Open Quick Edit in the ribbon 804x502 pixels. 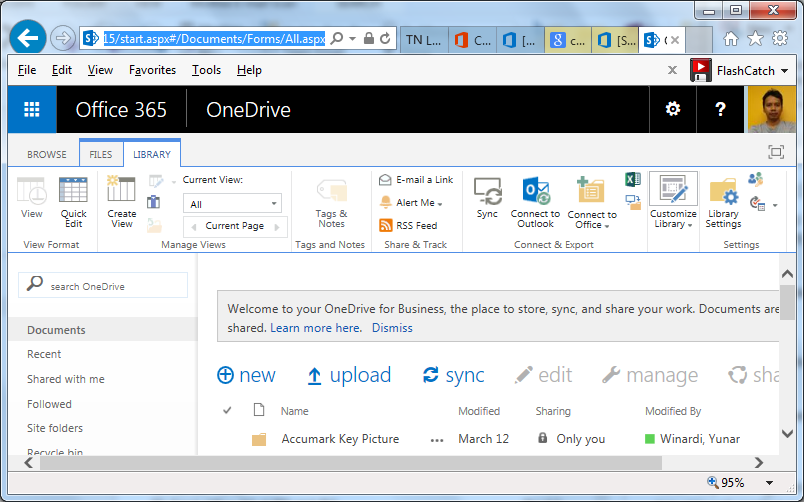(73, 203)
